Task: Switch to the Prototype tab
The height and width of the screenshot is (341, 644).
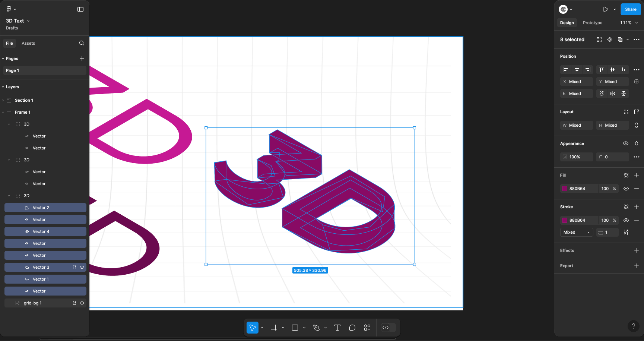Action: [592, 23]
